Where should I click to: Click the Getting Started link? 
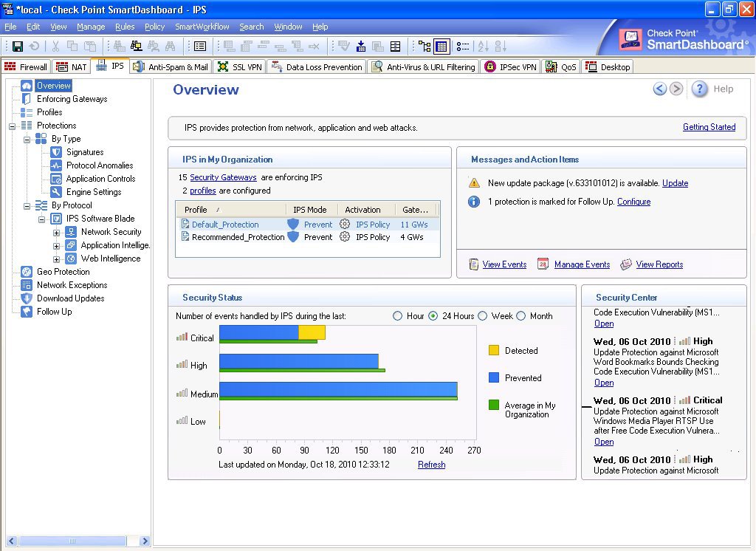tap(709, 127)
